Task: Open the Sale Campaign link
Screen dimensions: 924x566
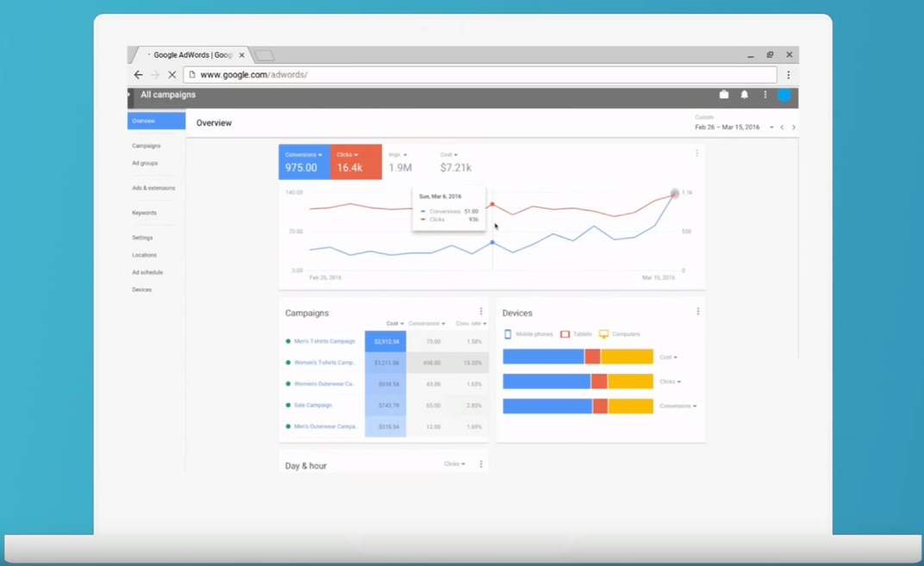Action: coord(313,405)
